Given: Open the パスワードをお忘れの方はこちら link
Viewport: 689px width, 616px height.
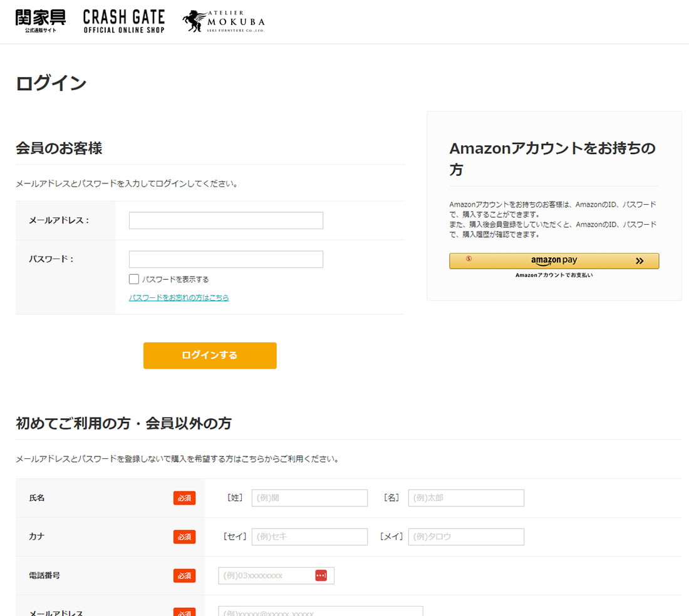Looking at the screenshot, I should click(179, 298).
